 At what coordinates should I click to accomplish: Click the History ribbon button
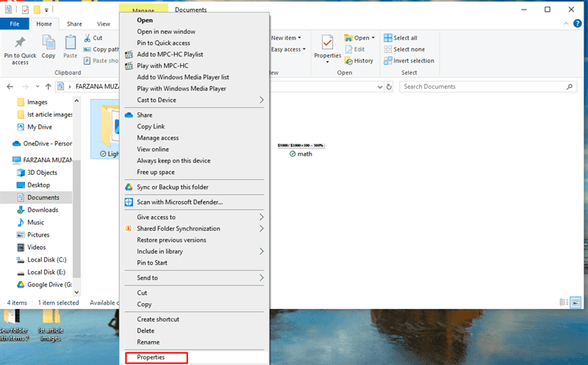click(x=359, y=61)
